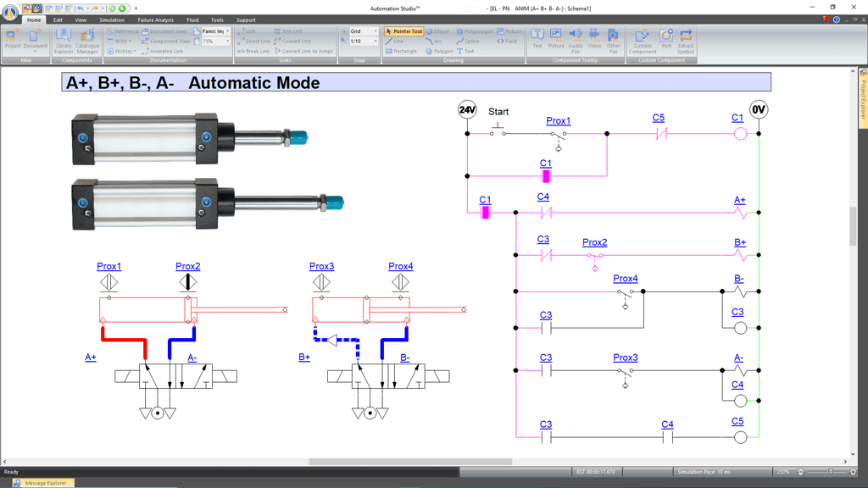Create a new Project
This screenshot has height=488, width=868.
(13, 40)
